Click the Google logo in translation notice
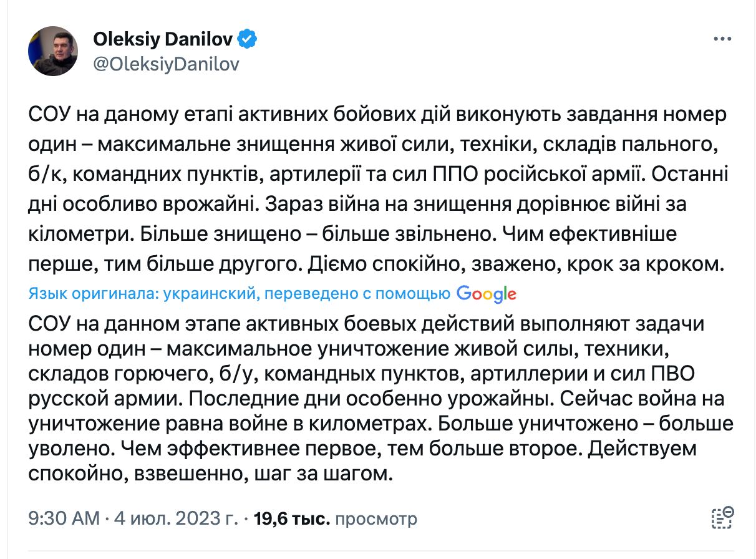This screenshot has height=559, width=756. point(486,294)
